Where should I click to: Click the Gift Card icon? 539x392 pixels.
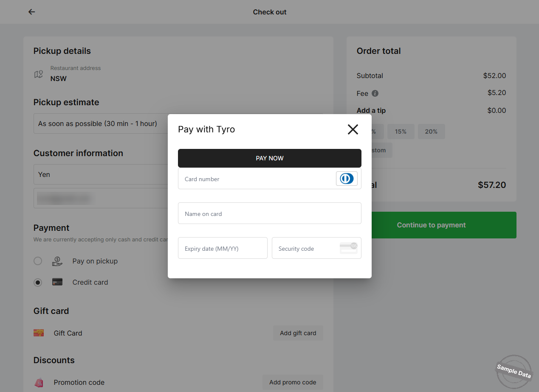(x=39, y=333)
